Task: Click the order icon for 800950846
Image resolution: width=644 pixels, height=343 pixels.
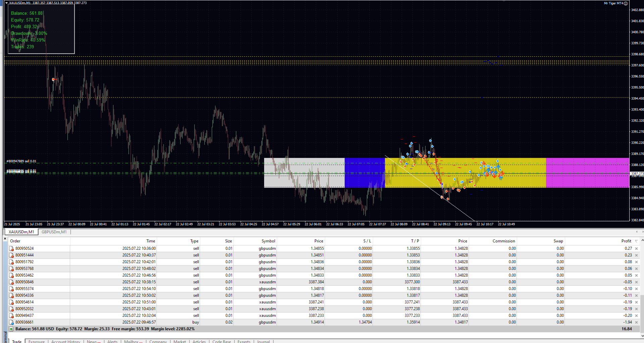Action: pos(11,282)
